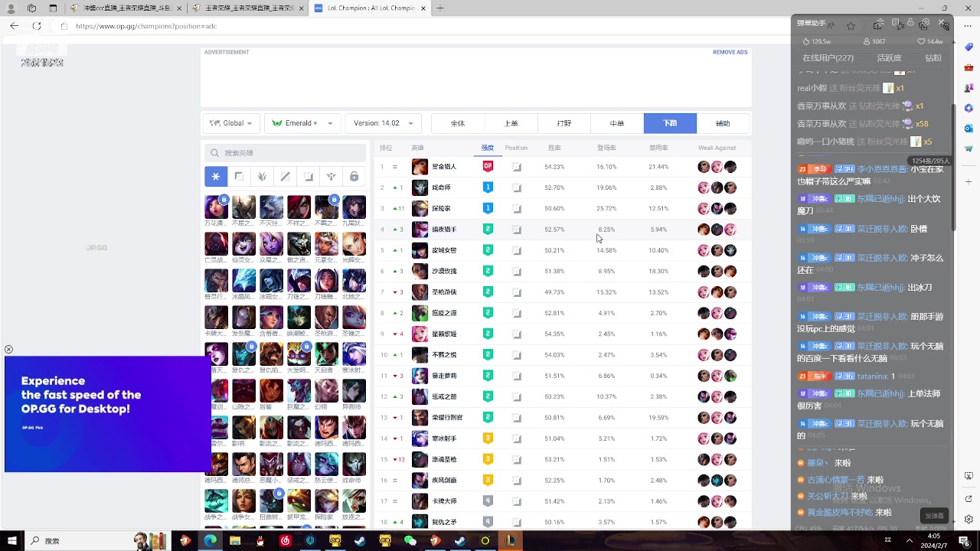Click the 皮城女警 champion portrait in row 5

click(x=420, y=250)
